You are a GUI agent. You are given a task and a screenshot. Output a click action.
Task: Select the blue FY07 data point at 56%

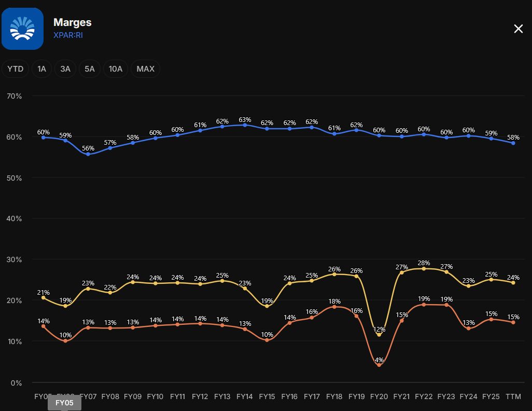(88, 154)
